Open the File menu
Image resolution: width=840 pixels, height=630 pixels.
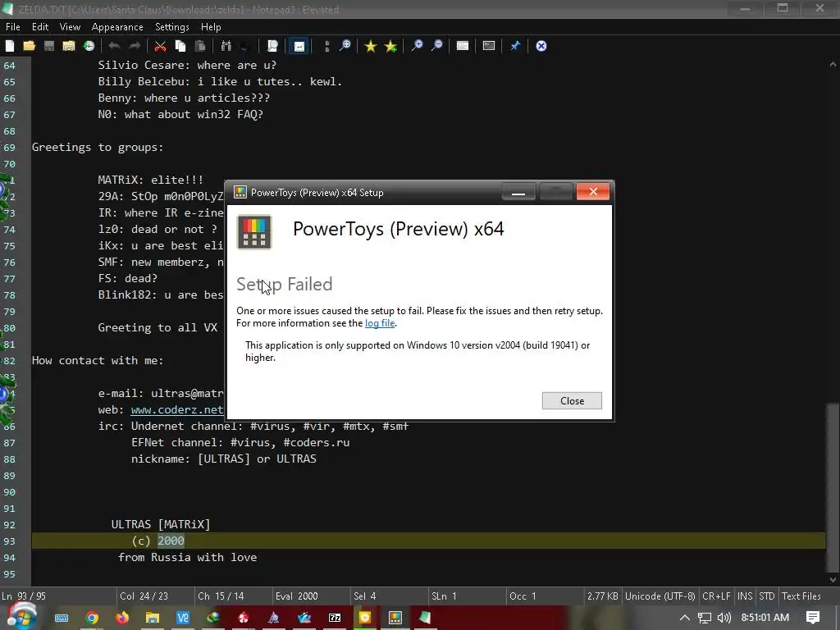coord(13,27)
